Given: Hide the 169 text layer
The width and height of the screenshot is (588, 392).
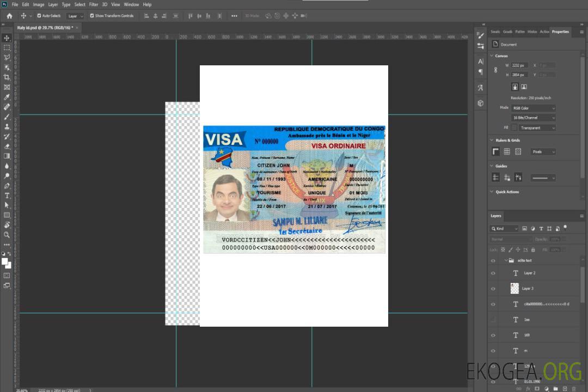Looking at the screenshot, I should (493, 335).
